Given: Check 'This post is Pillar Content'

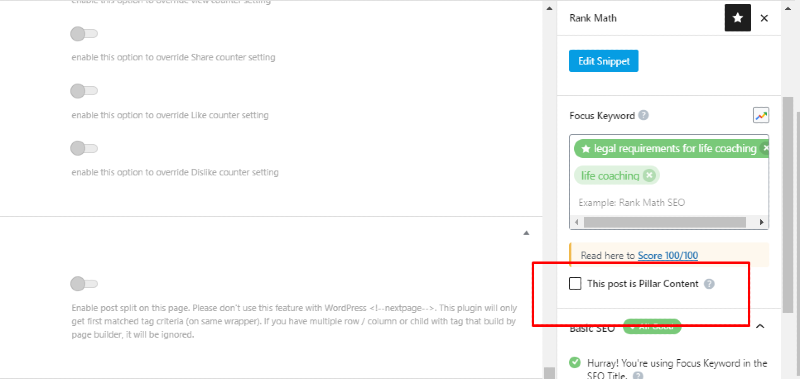Looking at the screenshot, I should 575,284.
